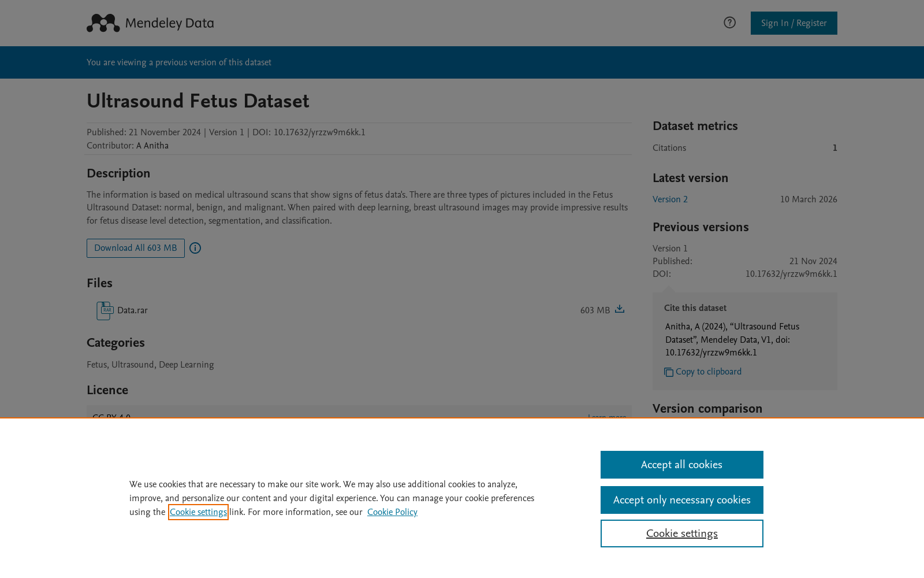Choose Accept only necessary cookies

pos(682,500)
